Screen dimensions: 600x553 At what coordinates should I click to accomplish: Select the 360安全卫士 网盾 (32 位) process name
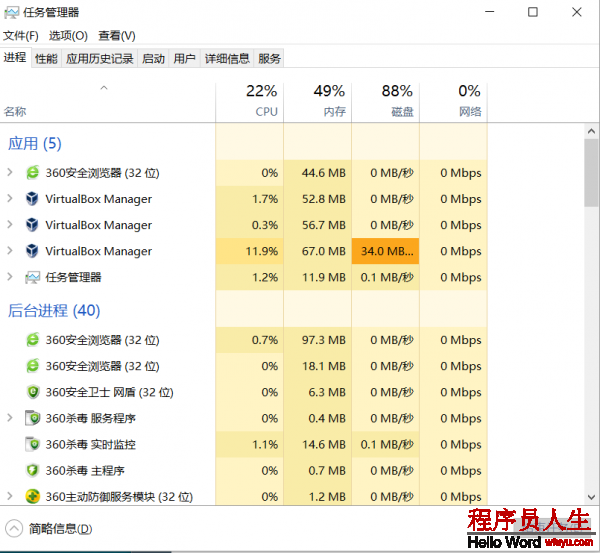point(109,392)
